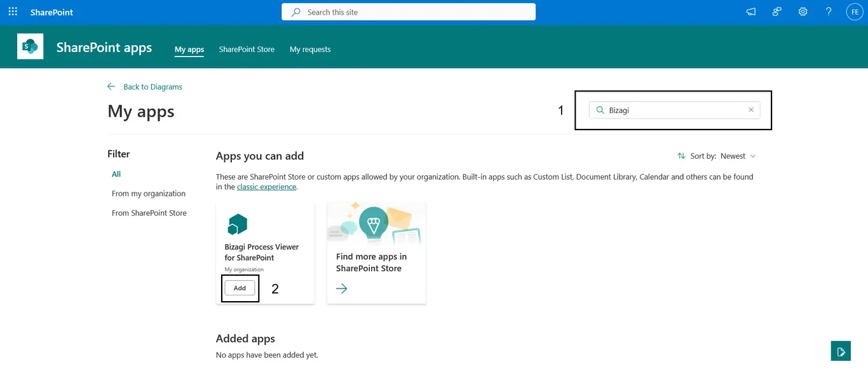Click the My apps page heading
868x378 pixels.
pos(141,112)
